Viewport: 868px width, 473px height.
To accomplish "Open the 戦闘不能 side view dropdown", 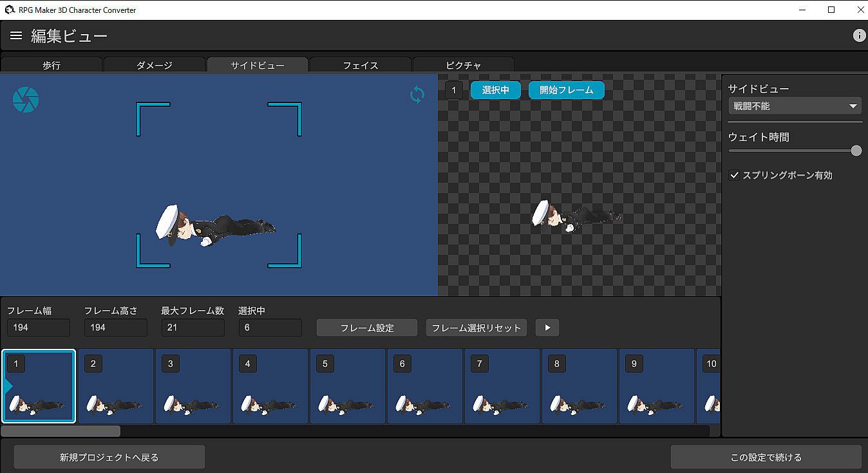I will [795, 106].
